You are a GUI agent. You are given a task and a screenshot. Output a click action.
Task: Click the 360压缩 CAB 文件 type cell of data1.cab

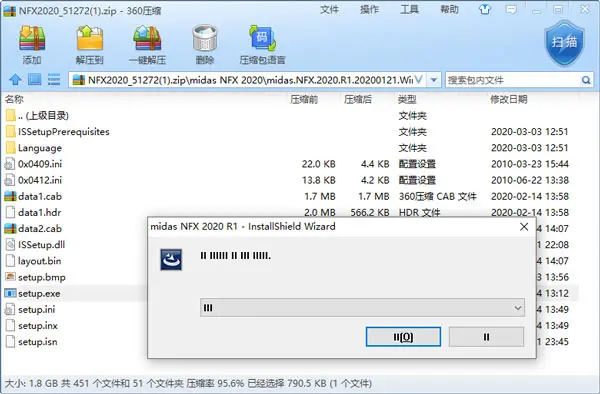pos(437,196)
